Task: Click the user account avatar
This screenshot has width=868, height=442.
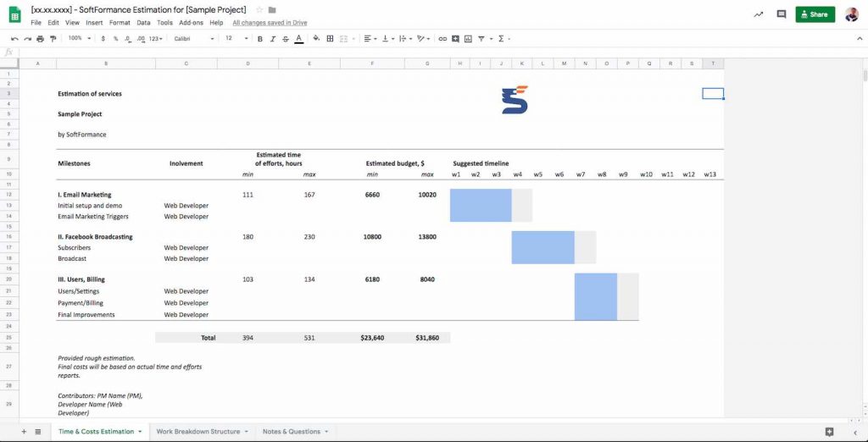Action: [851, 14]
